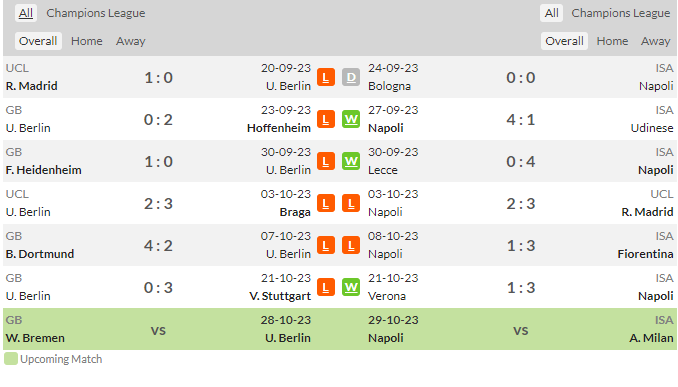
Task: Click the D badge beside Bologna
Action: [351, 77]
